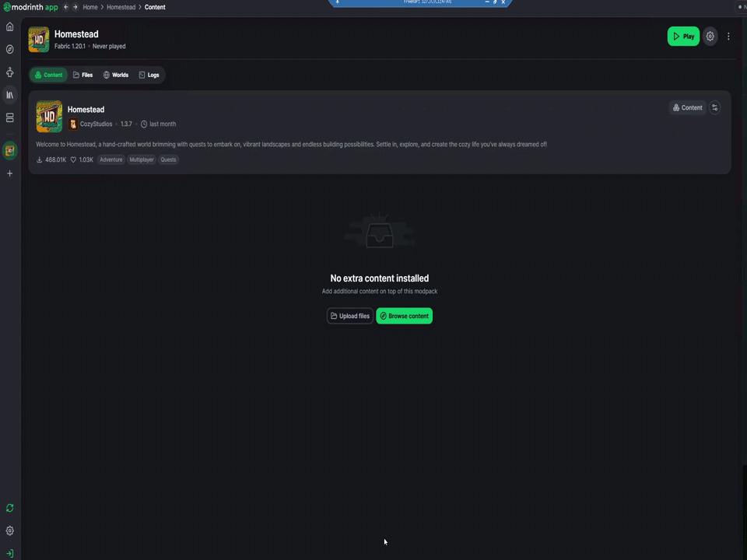Click the 1.03K followers heart count
This screenshot has width=747, height=560.
(x=82, y=159)
